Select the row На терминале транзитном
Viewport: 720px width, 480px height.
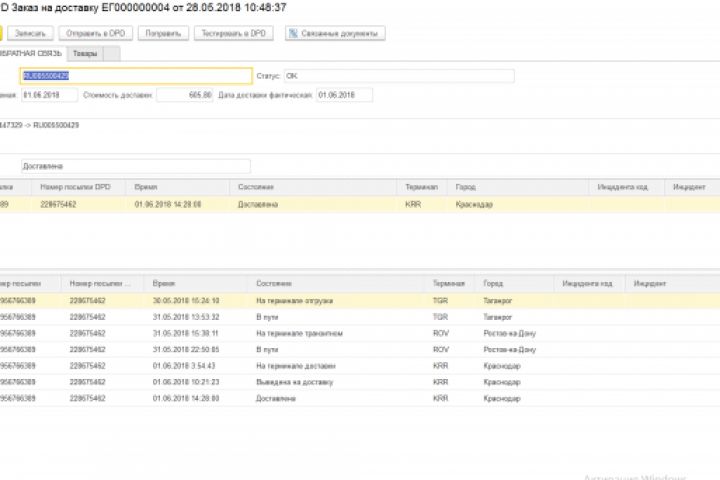point(360,333)
